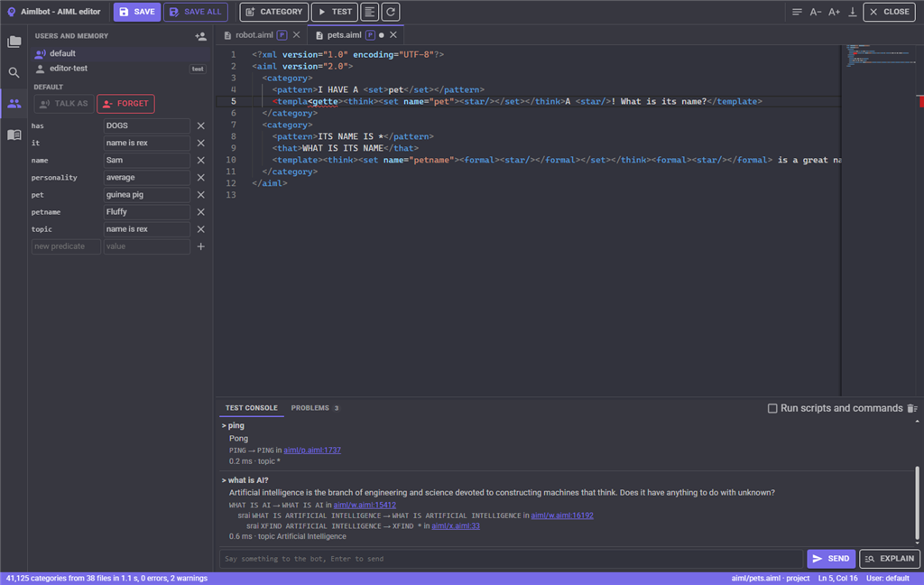The width and height of the screenshot is (924, 585).
Task: Open the Problems tab
Action: click(x=315, y=408)
